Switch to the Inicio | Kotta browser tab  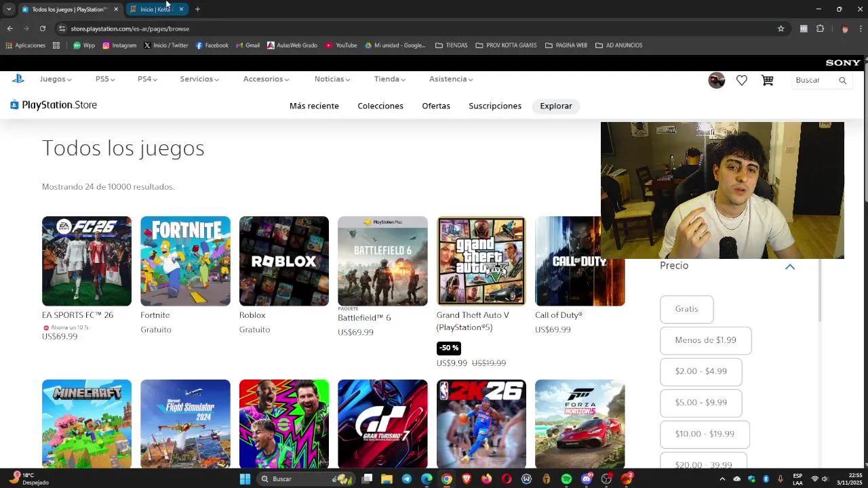pos(155,9)
